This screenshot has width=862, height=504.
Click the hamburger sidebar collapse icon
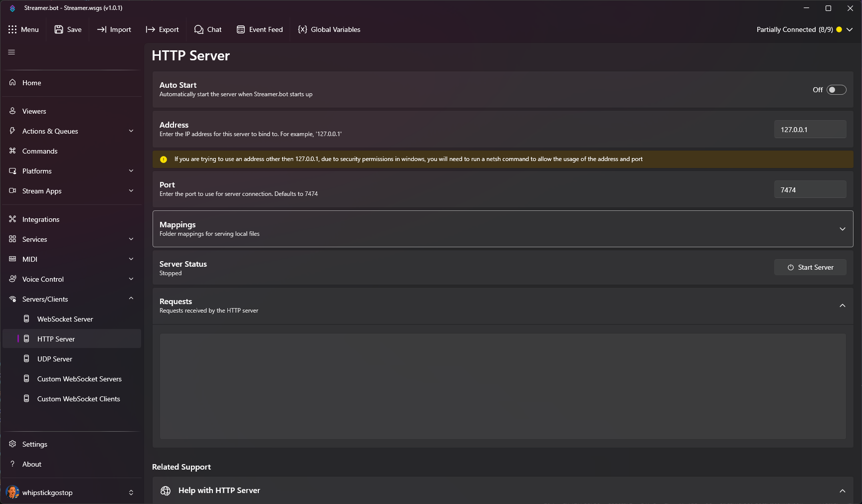tap(11, 52)
